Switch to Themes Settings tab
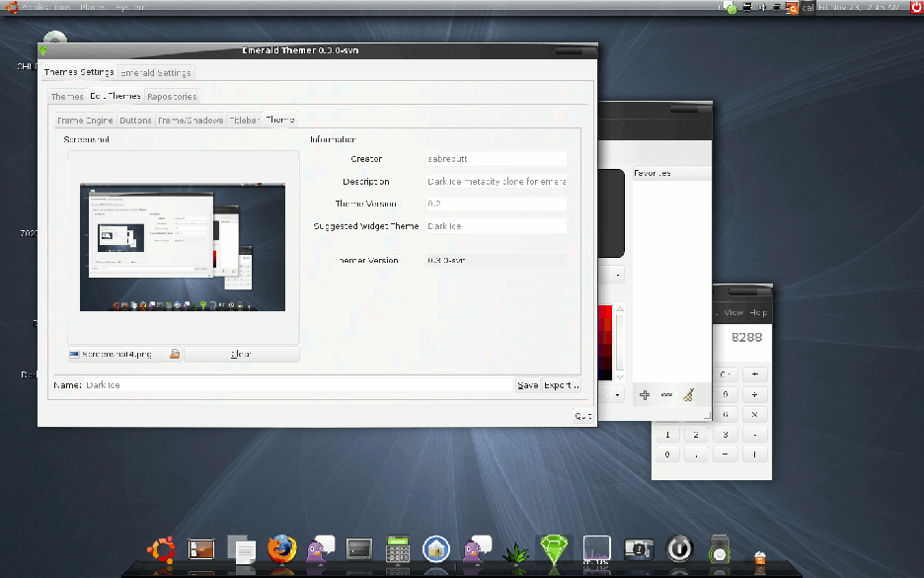 pos(79,72)
